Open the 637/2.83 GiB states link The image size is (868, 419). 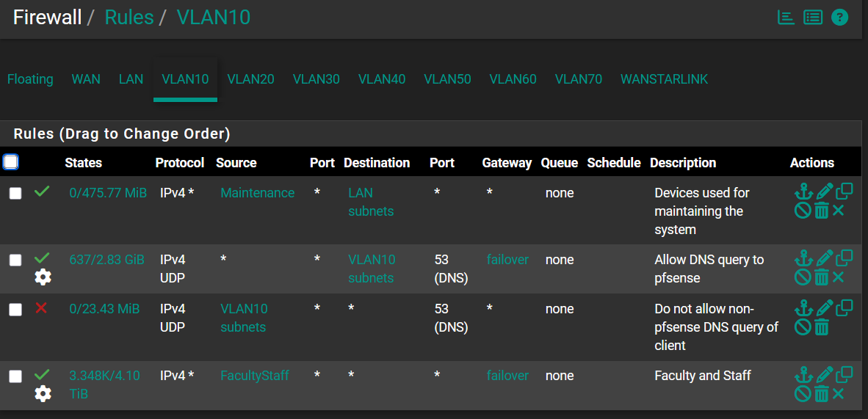(x=106, y=260)
